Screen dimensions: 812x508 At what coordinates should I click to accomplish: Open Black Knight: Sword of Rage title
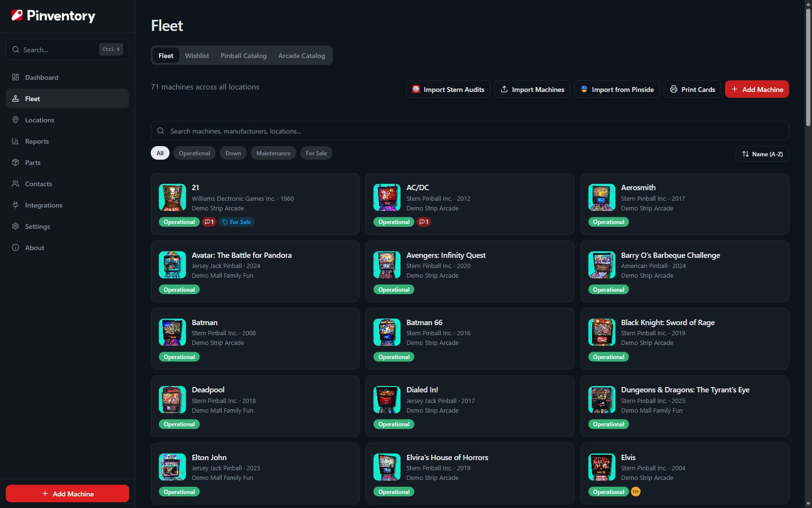667,322
